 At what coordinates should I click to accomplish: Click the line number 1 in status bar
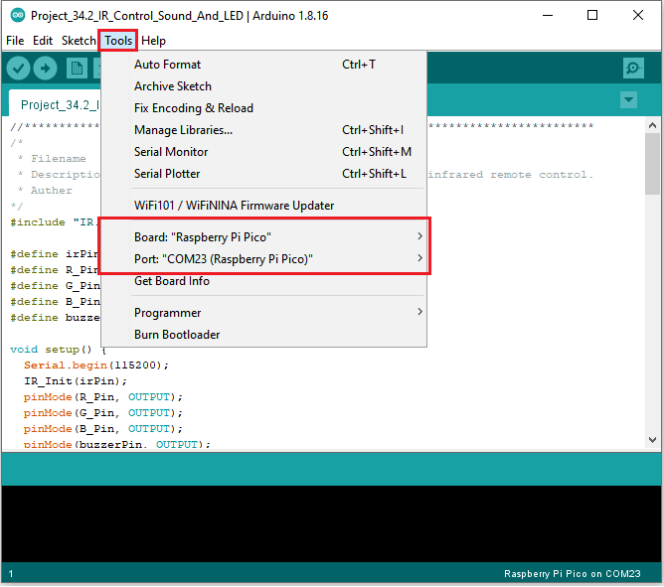(11, 574)
